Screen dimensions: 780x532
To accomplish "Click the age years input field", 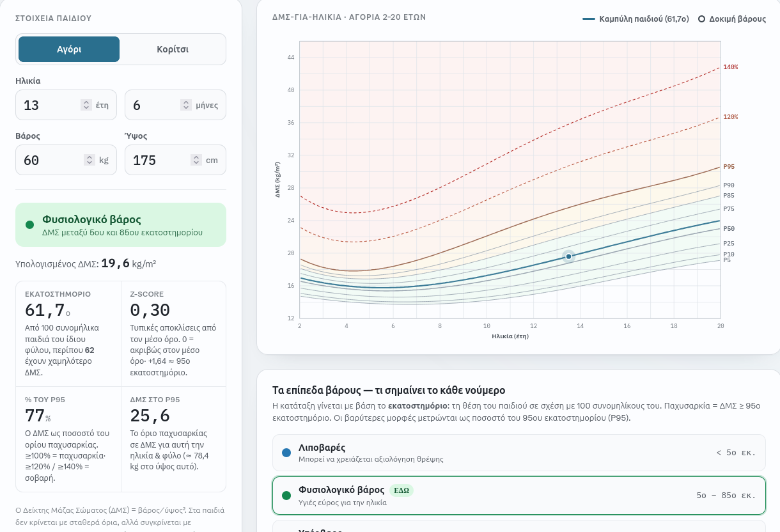I will pos(66,105).
